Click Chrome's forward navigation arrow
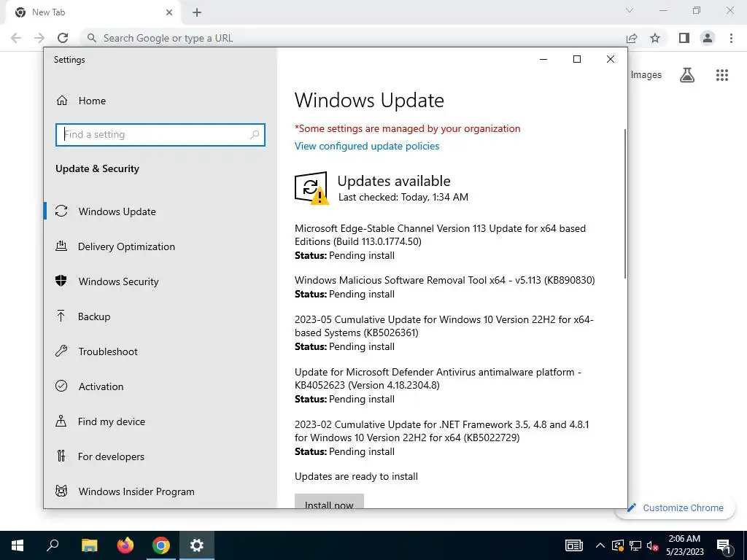 (39, 38)
